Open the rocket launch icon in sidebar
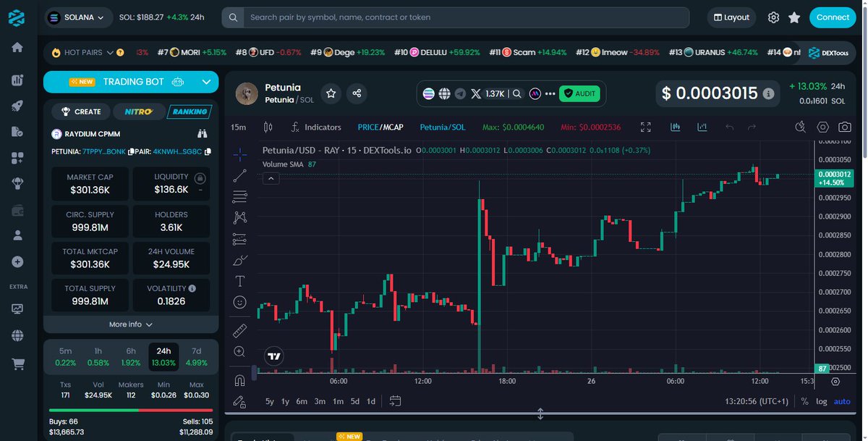The width and height of the screenshot is (868, 441). (17, 106)
